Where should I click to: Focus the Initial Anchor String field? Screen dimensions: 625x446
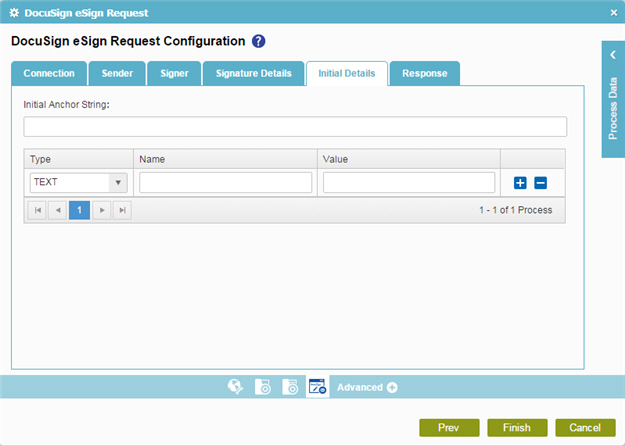tap(295, 127)
